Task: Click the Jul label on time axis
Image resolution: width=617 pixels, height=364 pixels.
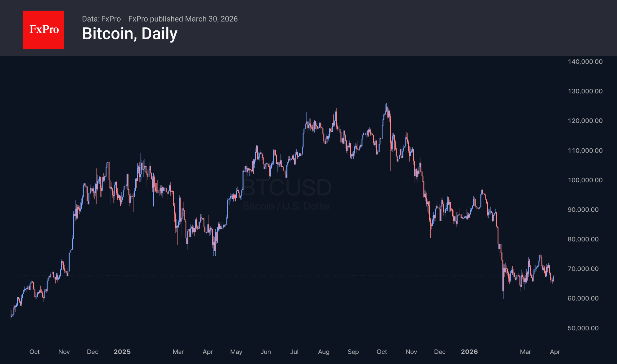Action: 294,352
